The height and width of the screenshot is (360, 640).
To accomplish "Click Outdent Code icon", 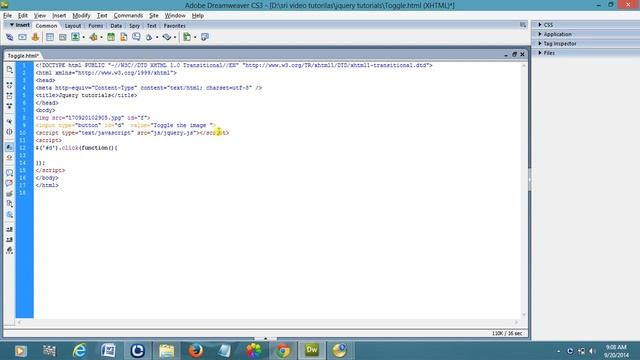I will click(9, 240).
